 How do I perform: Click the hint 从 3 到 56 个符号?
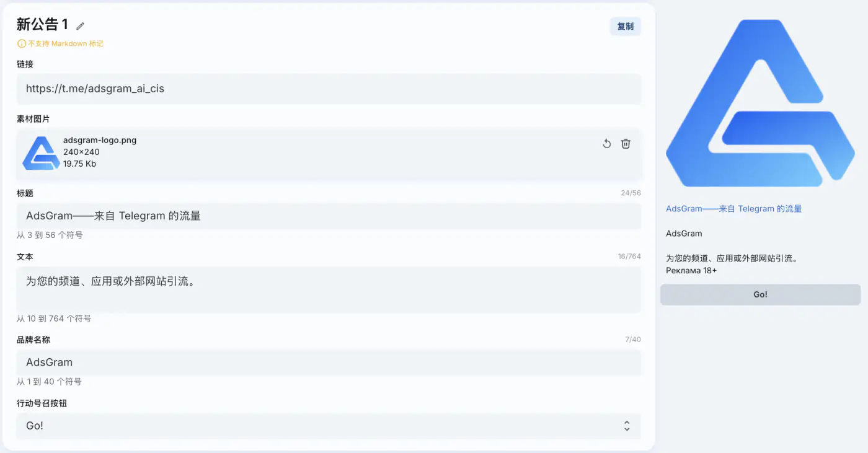pyautogui.click(x=50, y=235)
